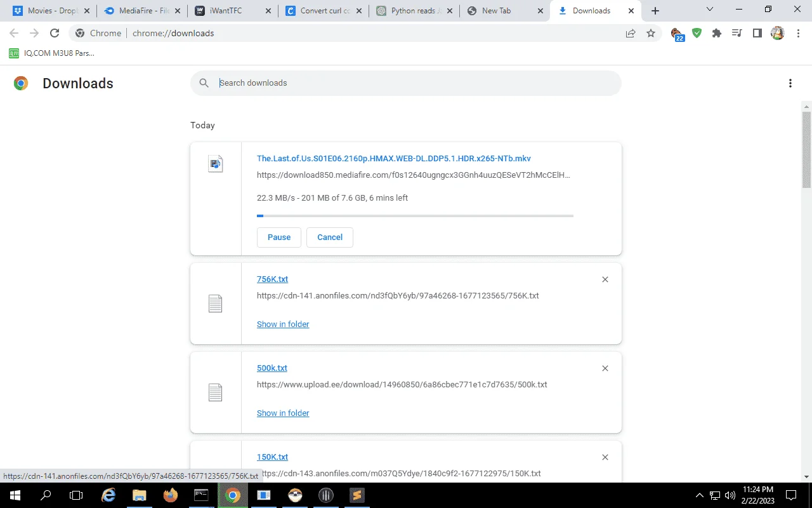
Task: Open the 756K.txt file link
Action: click(273, 279)
